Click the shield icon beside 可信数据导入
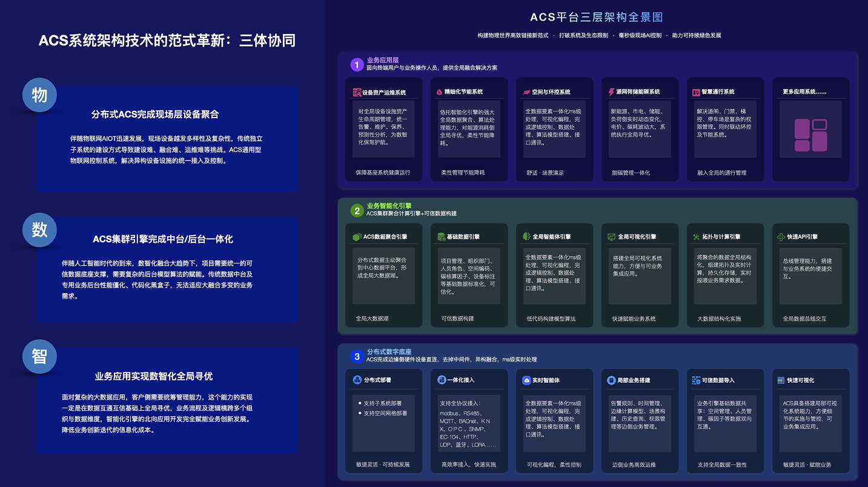Screen dimensions: 868x487 tap(697, 380)
